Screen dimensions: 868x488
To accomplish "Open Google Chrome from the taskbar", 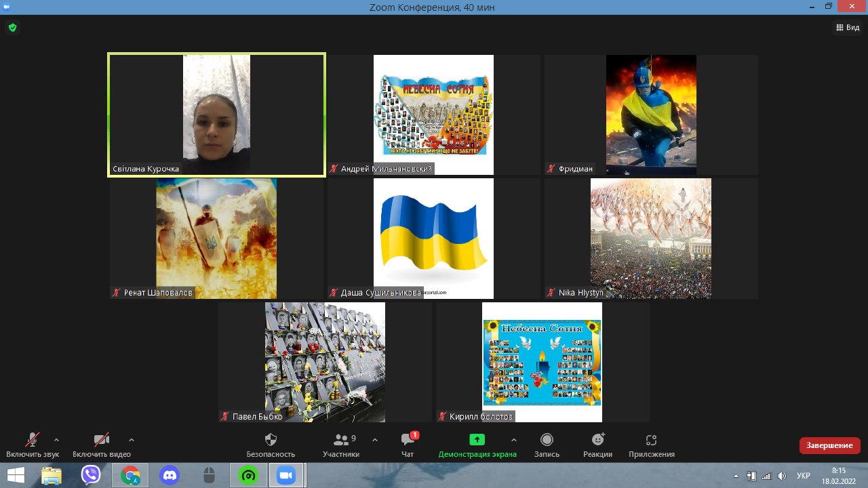I will 130,475.
